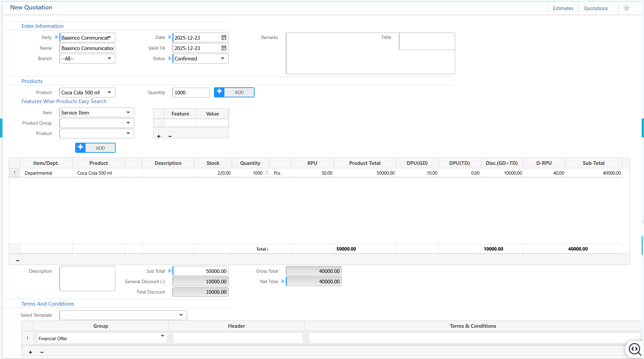
Task: Remove product row using minus icon below grid
Action: (18, 260)
